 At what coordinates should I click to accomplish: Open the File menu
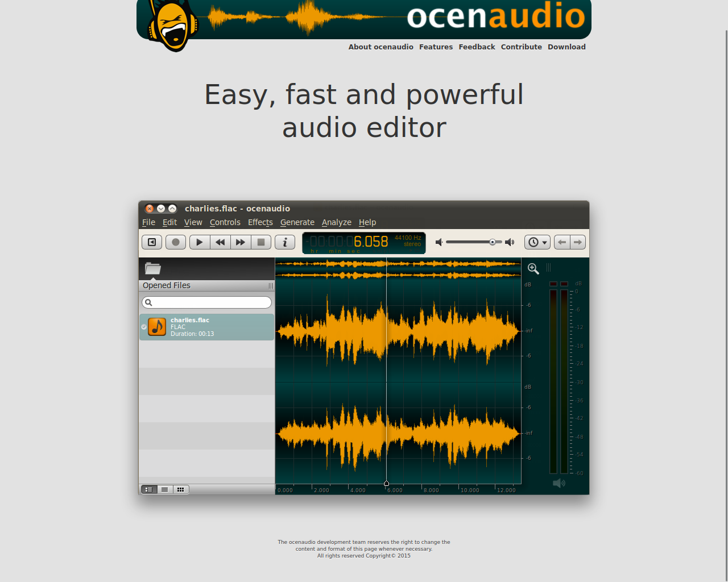(x=148, y=222)
